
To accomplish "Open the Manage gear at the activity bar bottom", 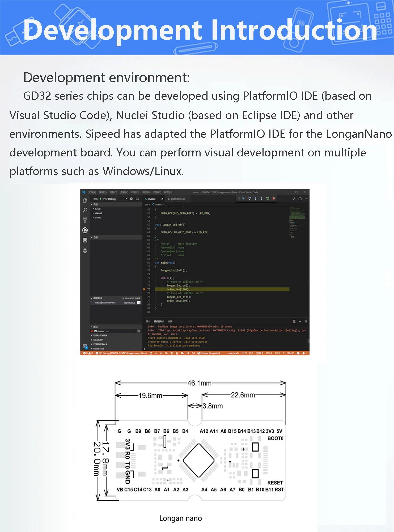I will pos(85,346).
